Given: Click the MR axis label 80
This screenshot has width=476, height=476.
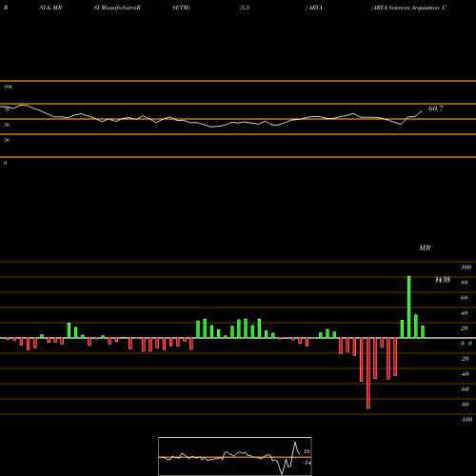Looking at the screenshot, I should click(x=465, y=283).
